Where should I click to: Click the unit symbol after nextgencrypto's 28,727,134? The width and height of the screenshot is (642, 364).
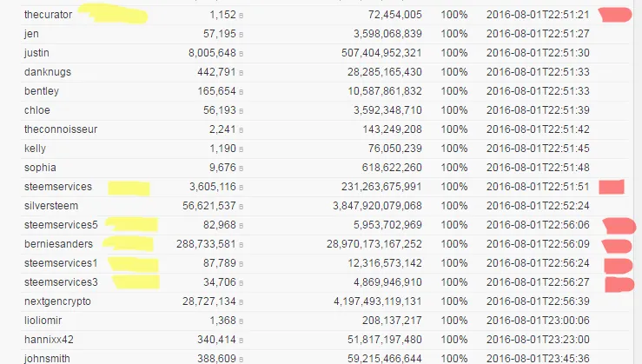(x=242, y=302)
